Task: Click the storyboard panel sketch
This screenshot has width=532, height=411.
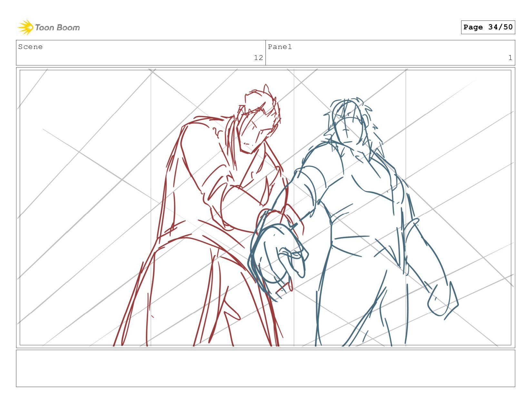Action: click(x=265, y=208)
